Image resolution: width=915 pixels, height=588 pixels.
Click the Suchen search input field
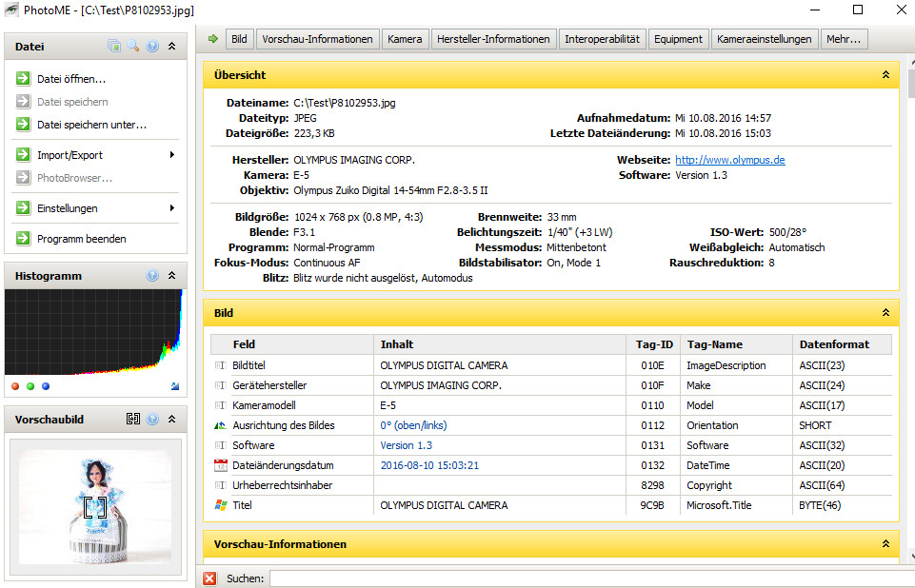coord(586,578)
